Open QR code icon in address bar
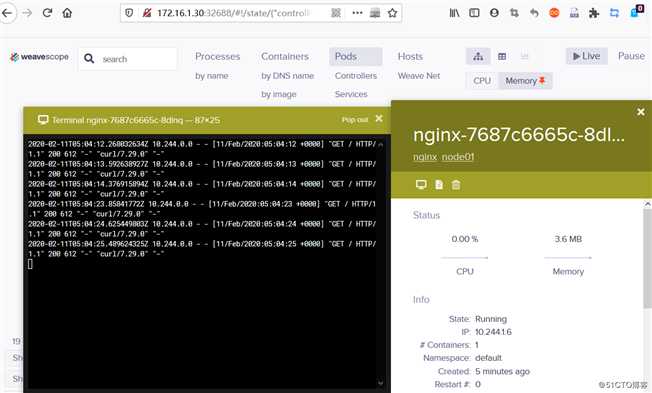Image resolution: width=652 pixels, height=393 pixels. [336, 13]
